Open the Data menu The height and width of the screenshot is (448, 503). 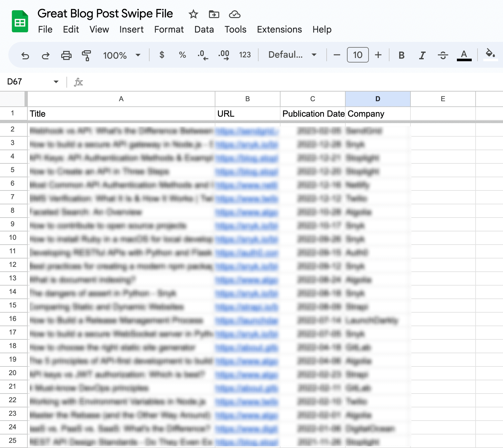click(204, 30)
